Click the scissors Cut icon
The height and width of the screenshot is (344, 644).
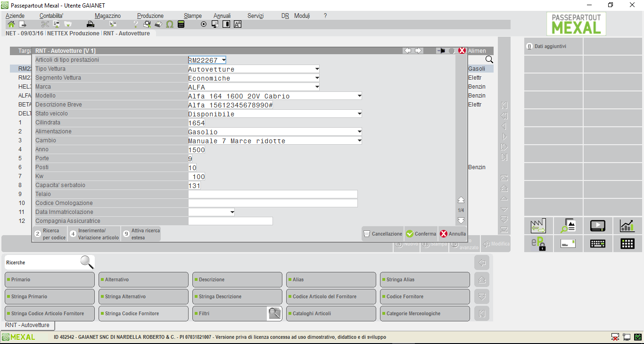pyautogui.click(x=45, y=24)
